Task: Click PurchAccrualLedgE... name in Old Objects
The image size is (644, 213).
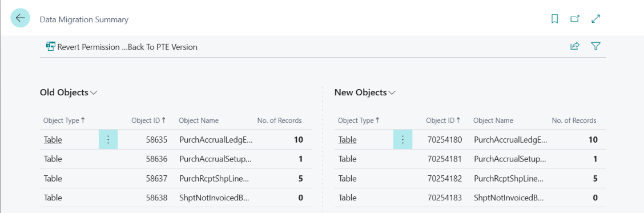Action: point(216,139)
